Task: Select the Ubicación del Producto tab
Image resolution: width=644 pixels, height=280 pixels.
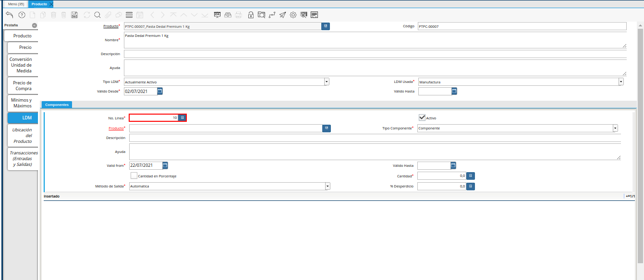Action: click(x=23, y=136)
